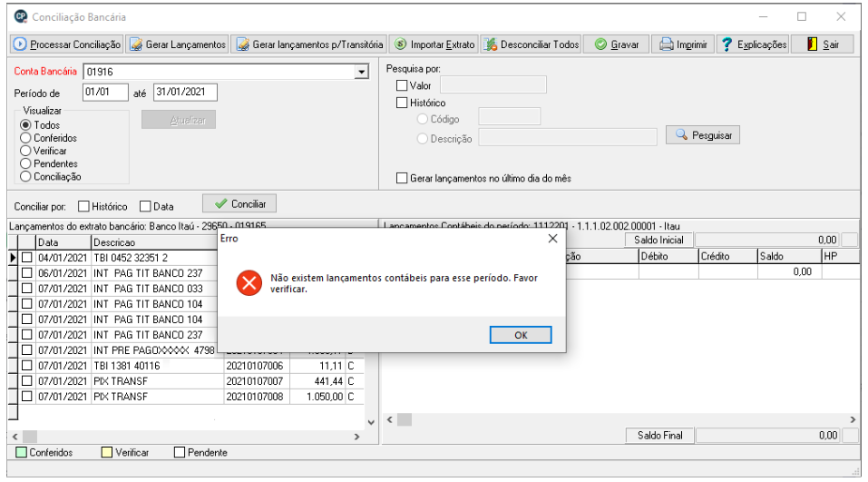Select the Código radio option
Screen dimensions: 868x482
423,119
